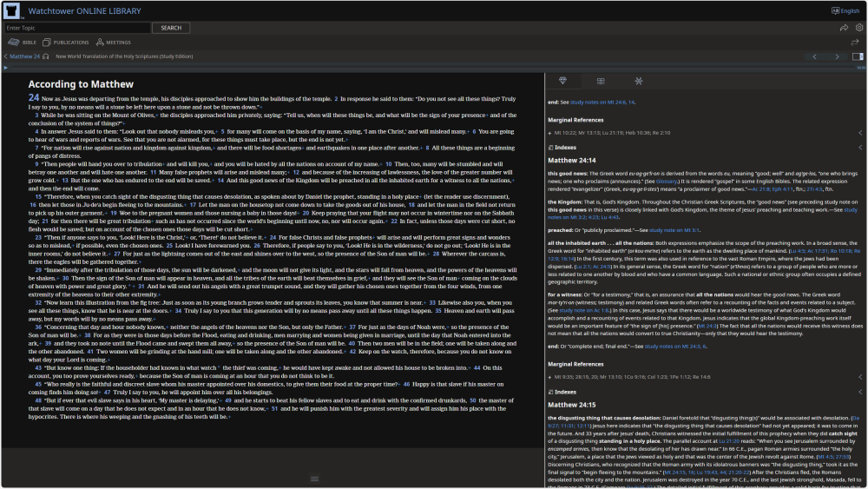Click the Matthew 24:15 study heading
The image size is (868, 489).
coord(572,405)
